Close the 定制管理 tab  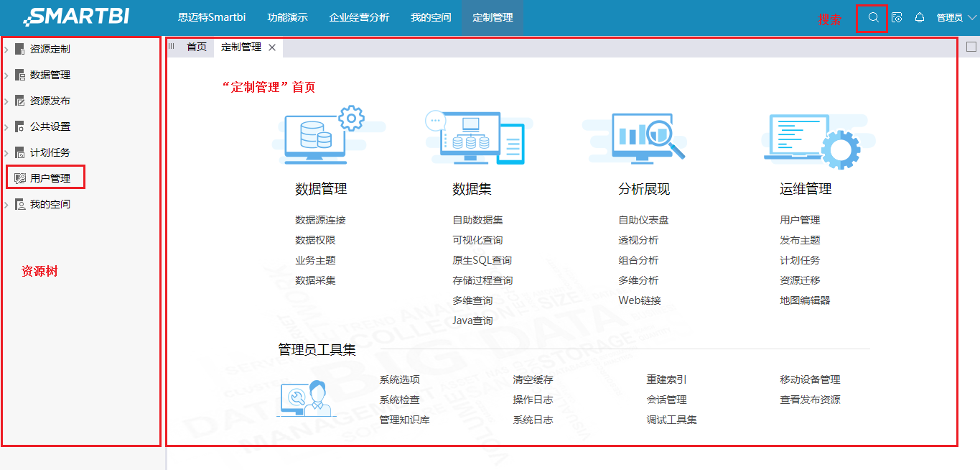(272, 47)
